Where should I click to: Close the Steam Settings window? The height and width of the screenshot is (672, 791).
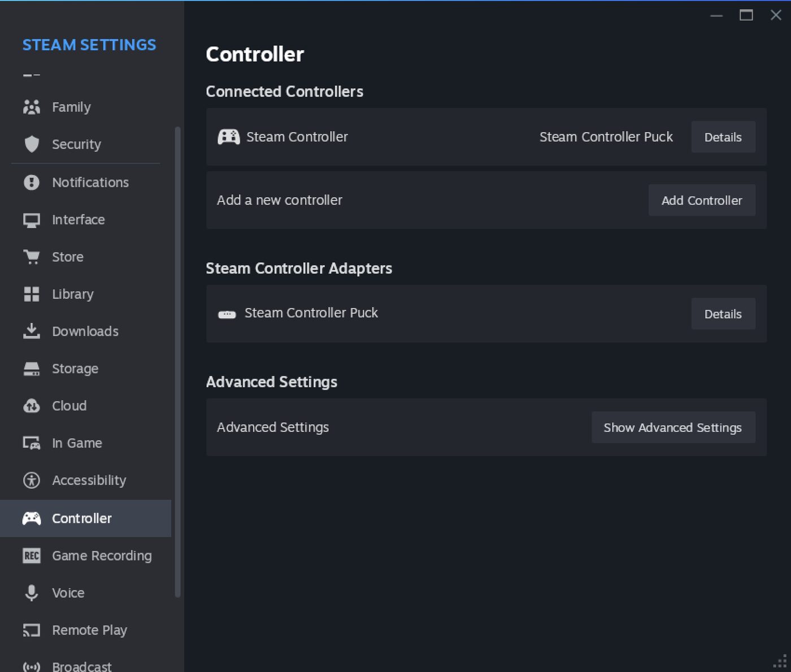776,15
